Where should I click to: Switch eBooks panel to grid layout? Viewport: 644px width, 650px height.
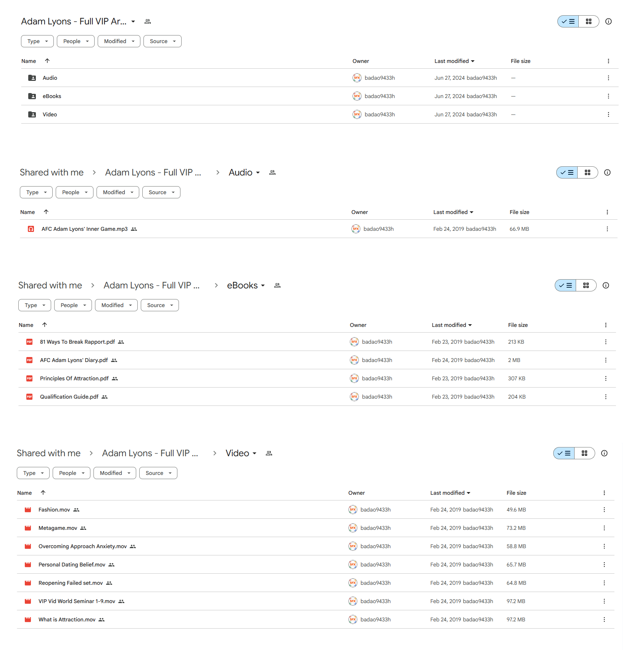pyautogui.click(x=586, y=285)
